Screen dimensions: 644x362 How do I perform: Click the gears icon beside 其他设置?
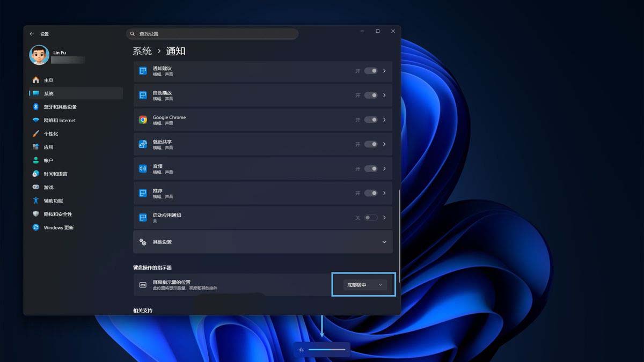coord(143,242)
